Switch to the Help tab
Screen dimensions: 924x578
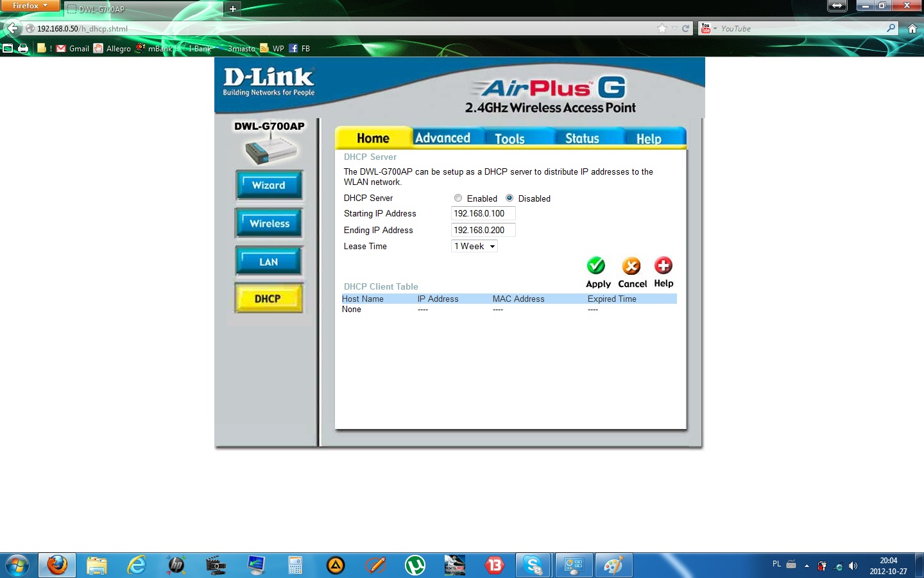(x=649, y=138)
